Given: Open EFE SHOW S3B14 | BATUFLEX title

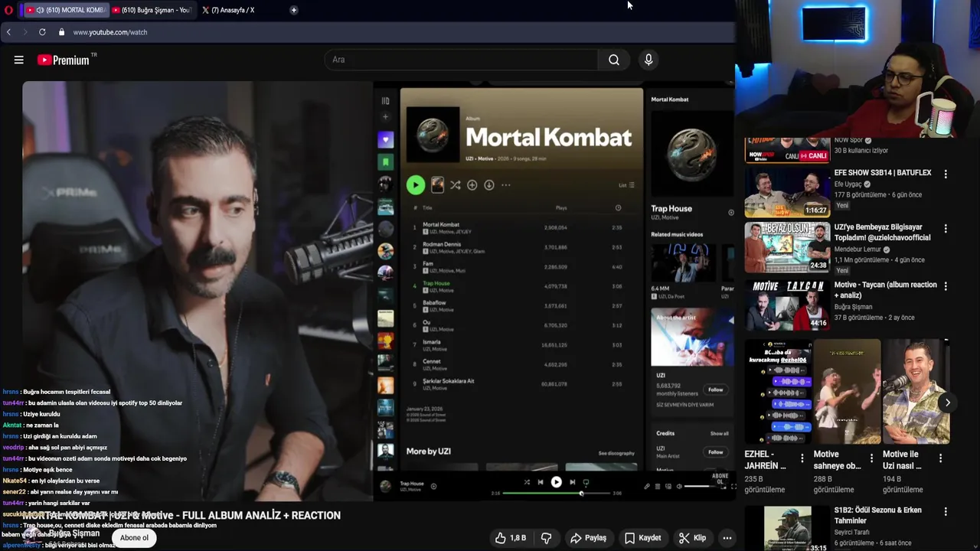Looking at the screenshot, I should click(883, 173).
